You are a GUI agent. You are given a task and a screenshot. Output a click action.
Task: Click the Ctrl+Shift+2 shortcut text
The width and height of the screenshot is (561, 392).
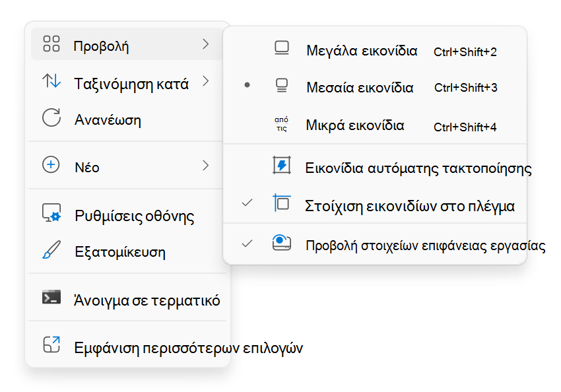pos(465,52)
